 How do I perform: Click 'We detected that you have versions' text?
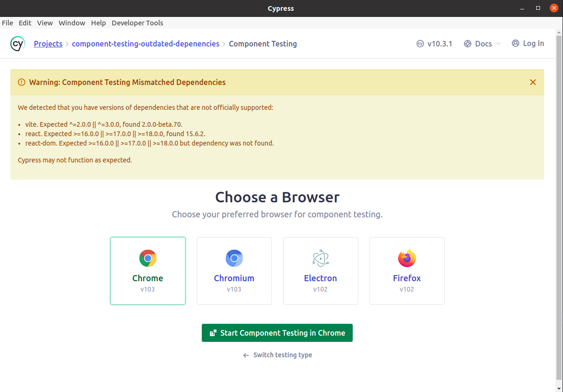(146, 108)
